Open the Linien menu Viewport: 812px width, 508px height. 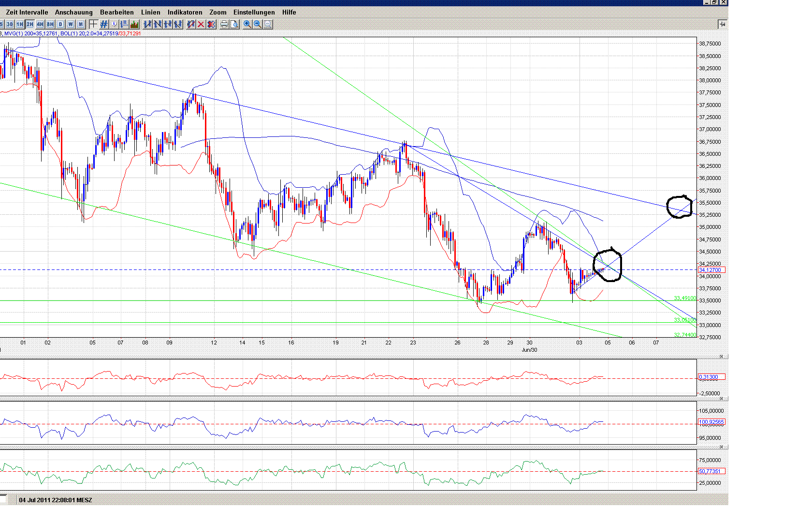151,12
